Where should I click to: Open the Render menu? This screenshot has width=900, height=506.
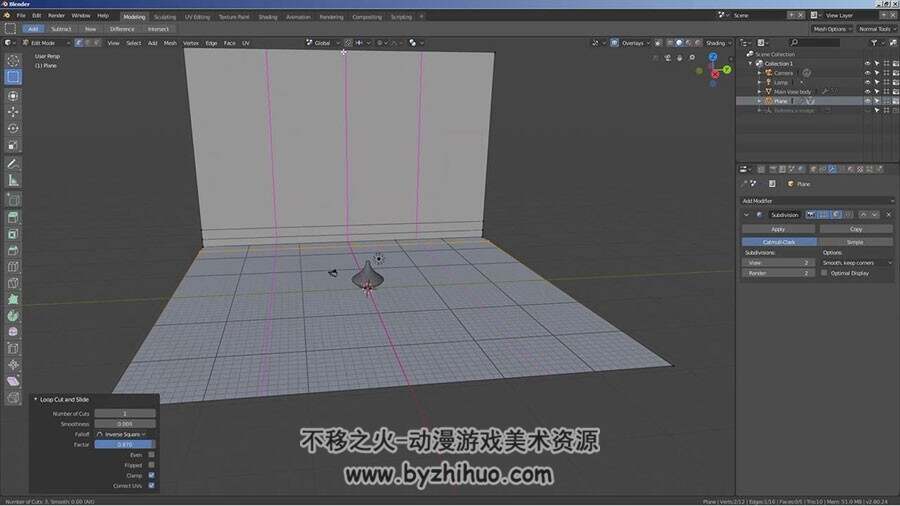[x=56, y=15]
